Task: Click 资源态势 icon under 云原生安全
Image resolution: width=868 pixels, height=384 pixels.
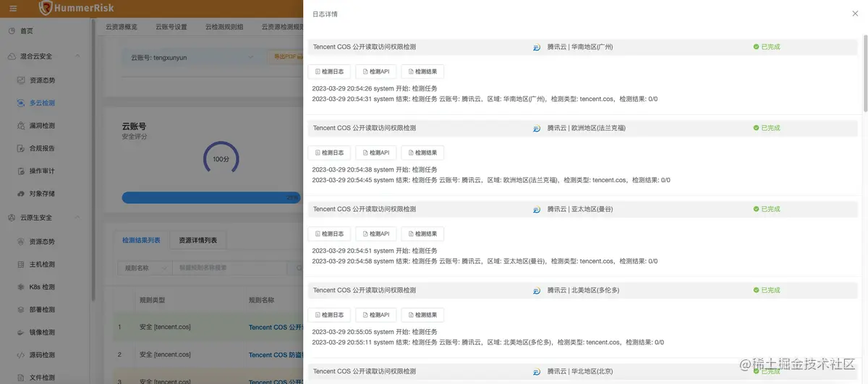Action: coord(22,242)
